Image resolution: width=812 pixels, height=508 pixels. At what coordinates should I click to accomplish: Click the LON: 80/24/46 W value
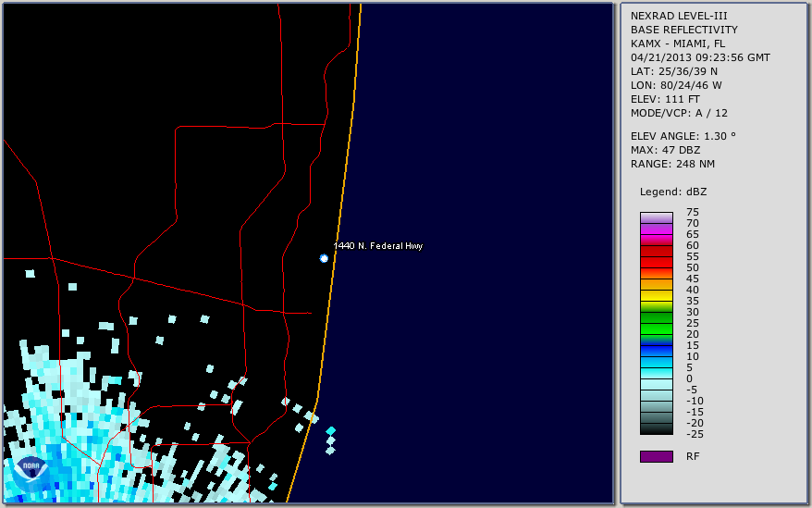(676, 85)
